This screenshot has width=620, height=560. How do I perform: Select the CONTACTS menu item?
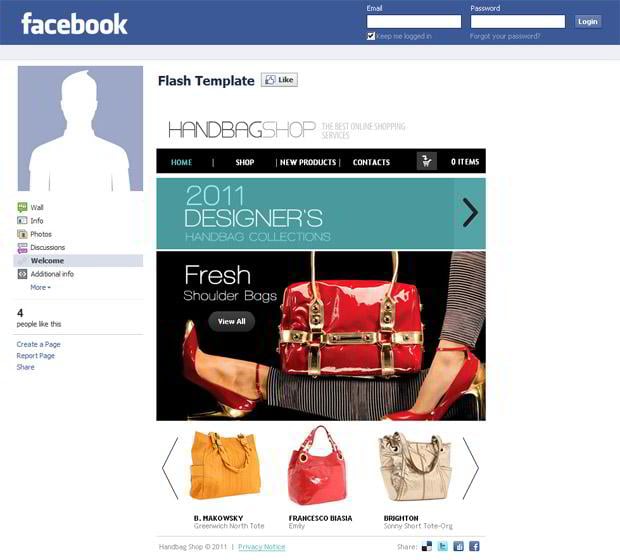pos(371,162)
